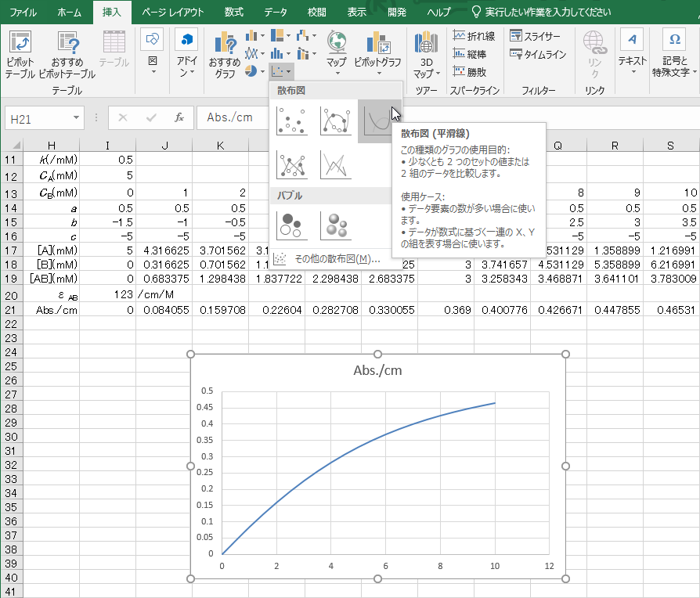The image size is (700, 598).
Task: Insert a PivotTable
Action: [20, 55]
